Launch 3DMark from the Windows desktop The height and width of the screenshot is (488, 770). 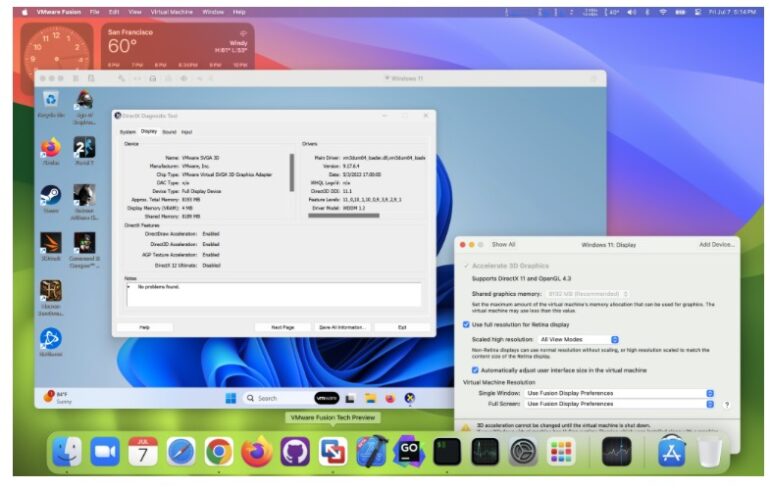[x=51, y=243]
